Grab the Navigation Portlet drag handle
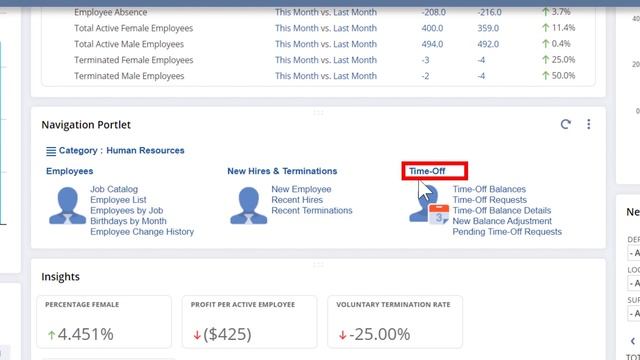Screen dimensions: 640x360 [318, 113]
